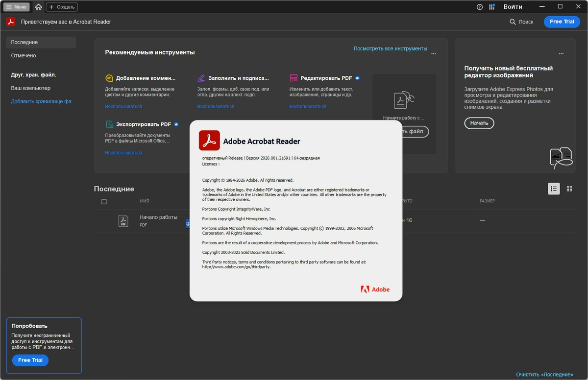
Task: Open the help question mark icon
Action: click(x=480, y=7)
